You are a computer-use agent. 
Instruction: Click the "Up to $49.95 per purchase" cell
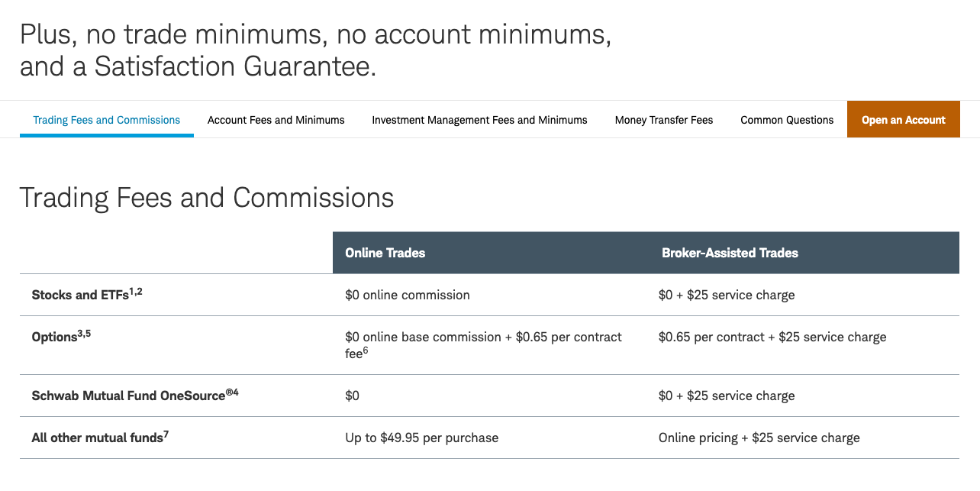point(421,438)
